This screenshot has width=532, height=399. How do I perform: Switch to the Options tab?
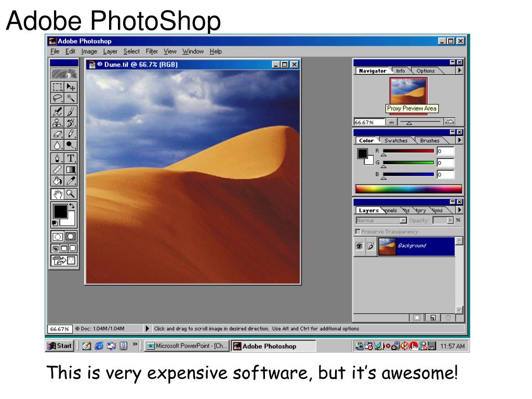click(x=425, y=71)
